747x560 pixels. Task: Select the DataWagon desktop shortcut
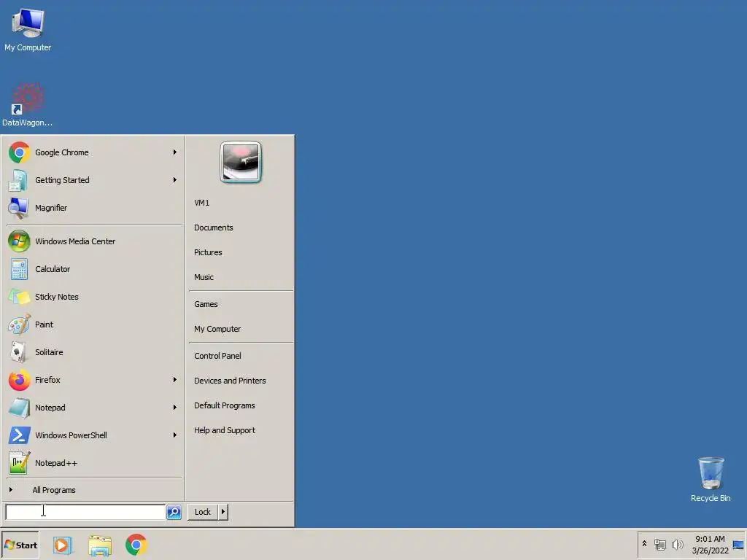(x=28, y=105)
